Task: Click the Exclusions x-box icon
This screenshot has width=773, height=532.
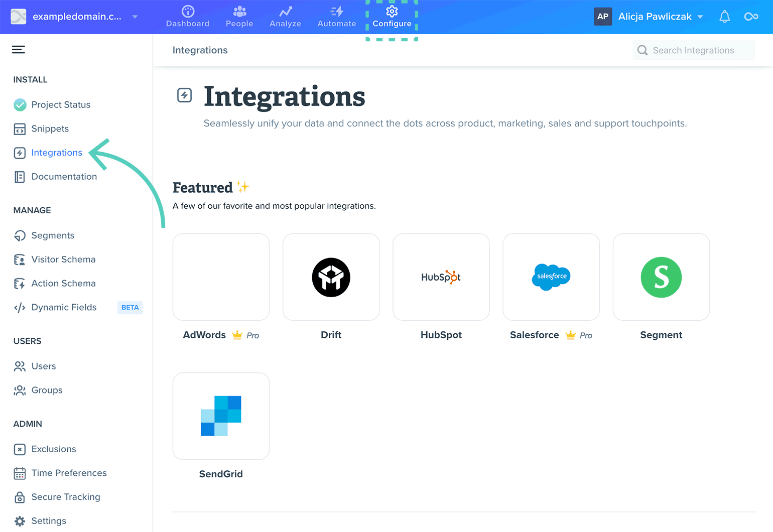Action: (20, 449)
